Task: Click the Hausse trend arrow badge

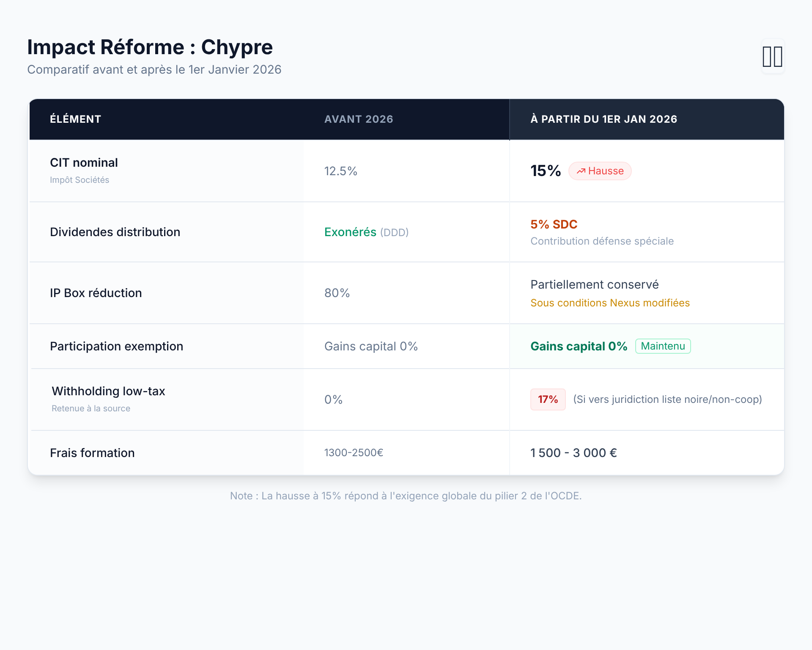Action: coord(600,171)
